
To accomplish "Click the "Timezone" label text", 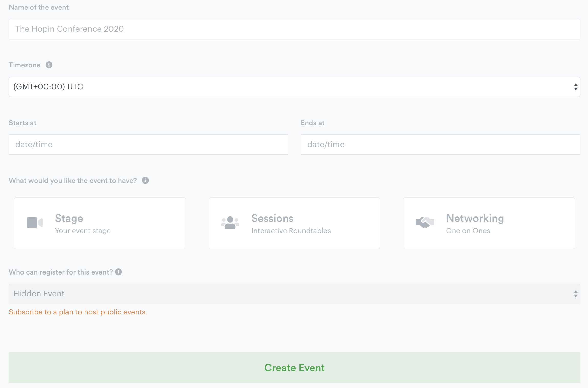I will 25,65.
